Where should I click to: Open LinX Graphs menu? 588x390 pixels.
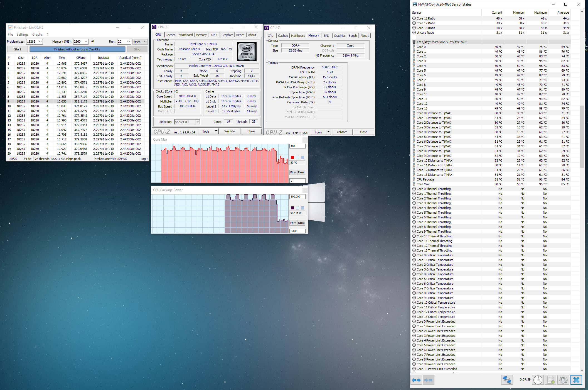37,35
